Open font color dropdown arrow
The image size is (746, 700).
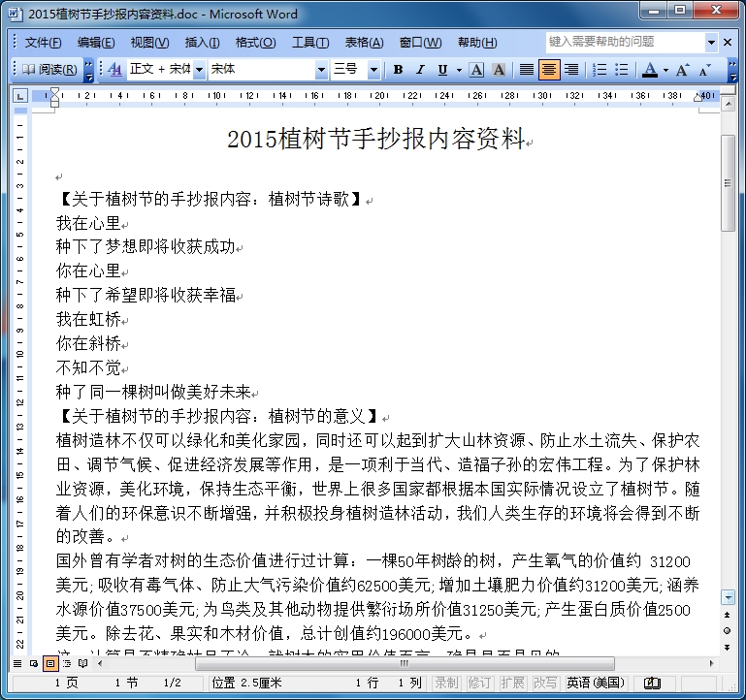[x=665, y=70]
